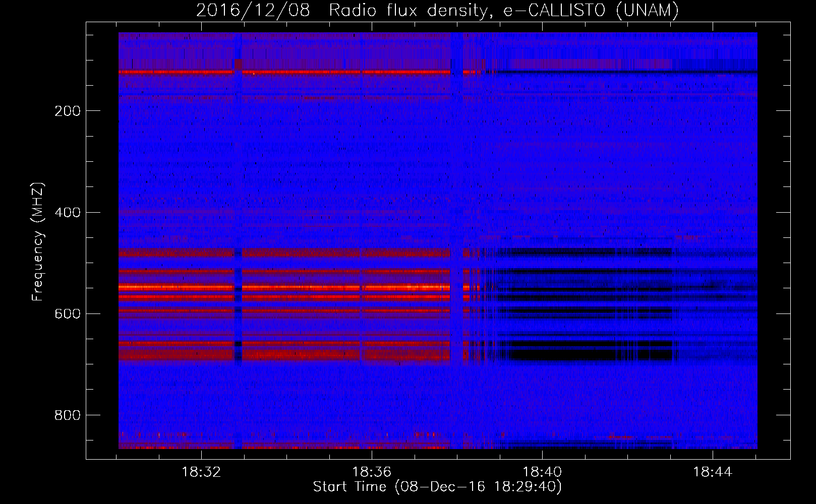This screenshot has width=816, height=504.
Task: Click the 18:44 time tick label
Action: [713, 472]
